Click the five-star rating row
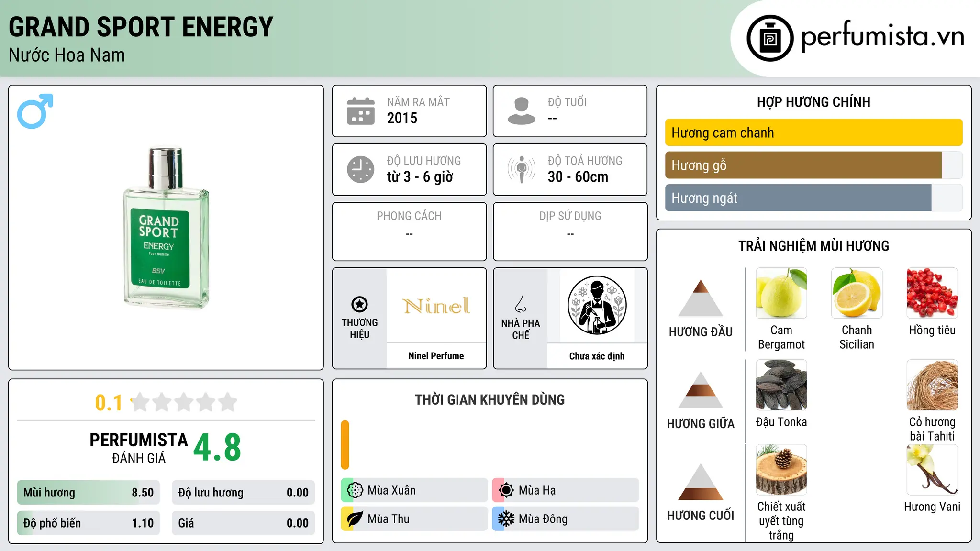The height and width of the screenshot is (551, 980). pyautogui.click(x=184, y=402)
